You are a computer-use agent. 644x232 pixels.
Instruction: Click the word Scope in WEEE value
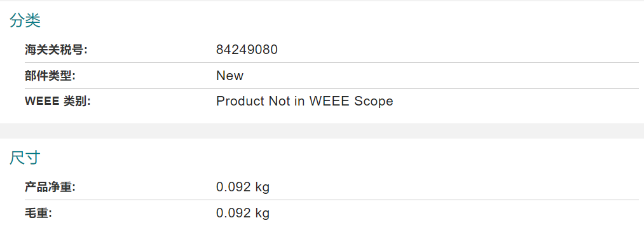[x=374, y=101]
